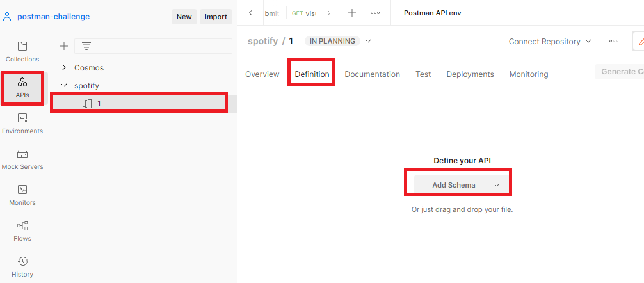Viewport: 644px width, 283px height.
Task: Open the Connect Repository dropdown
Action: click(x=550, y=42)
